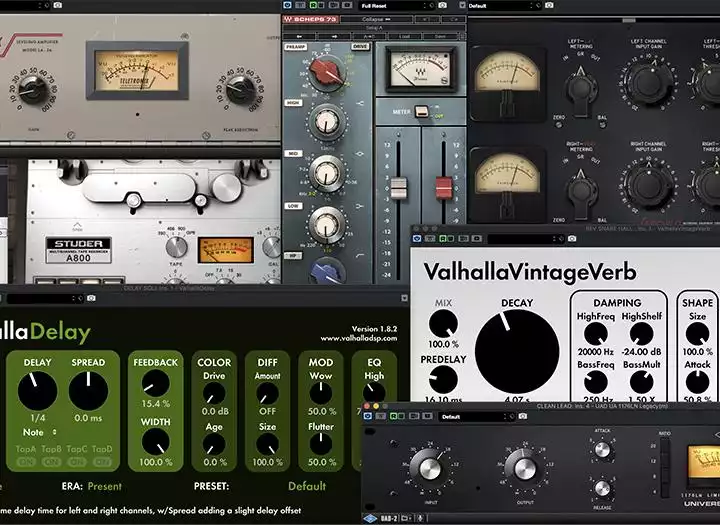Viewport: 720px width, 525px height.
Task: Open the PRESET Default menu in ValhallaDelay
Action: pyautogui.click(x=307, y=486)
